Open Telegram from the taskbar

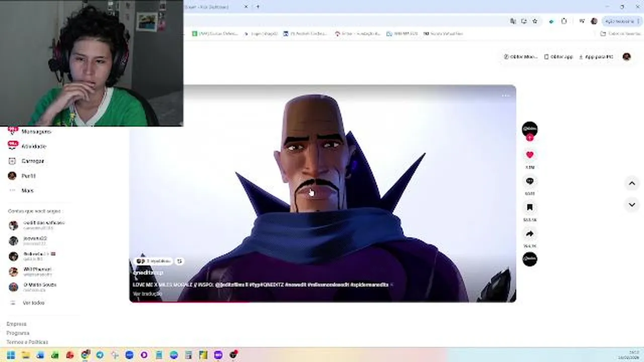coord(100,355)
